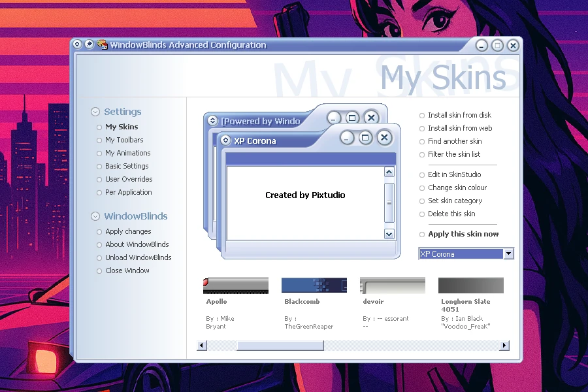
Task: Open Per Application settings
Action: [x=128, y=193]
